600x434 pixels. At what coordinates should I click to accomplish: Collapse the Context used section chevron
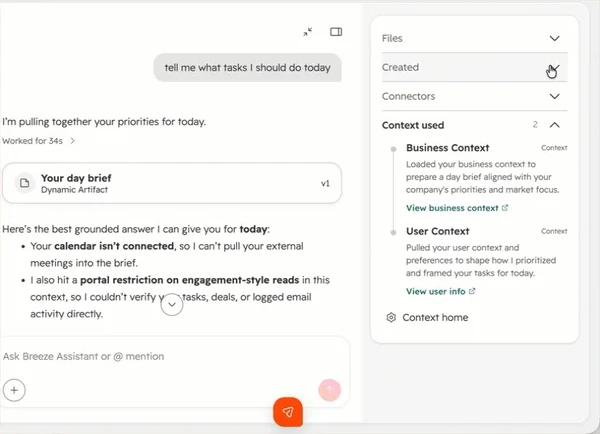(554, 125)
